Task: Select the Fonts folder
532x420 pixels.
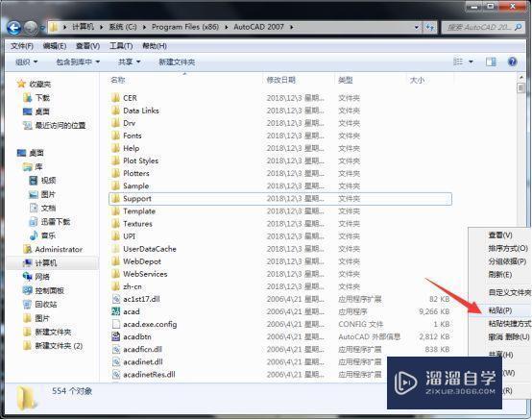Action: (x=132, y=136)
